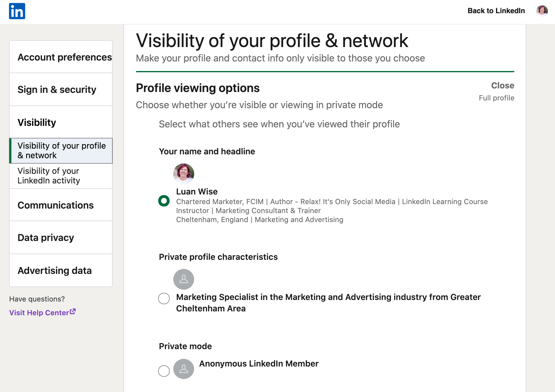
Task: Open Data privacy section
Action: pyautogui.click(x=61, y=237)
